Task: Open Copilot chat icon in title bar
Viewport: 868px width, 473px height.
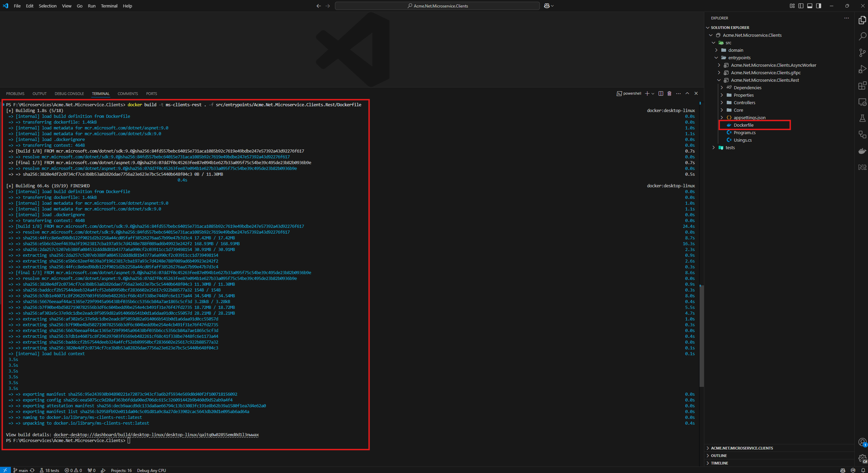Action: tap(547, 6)
